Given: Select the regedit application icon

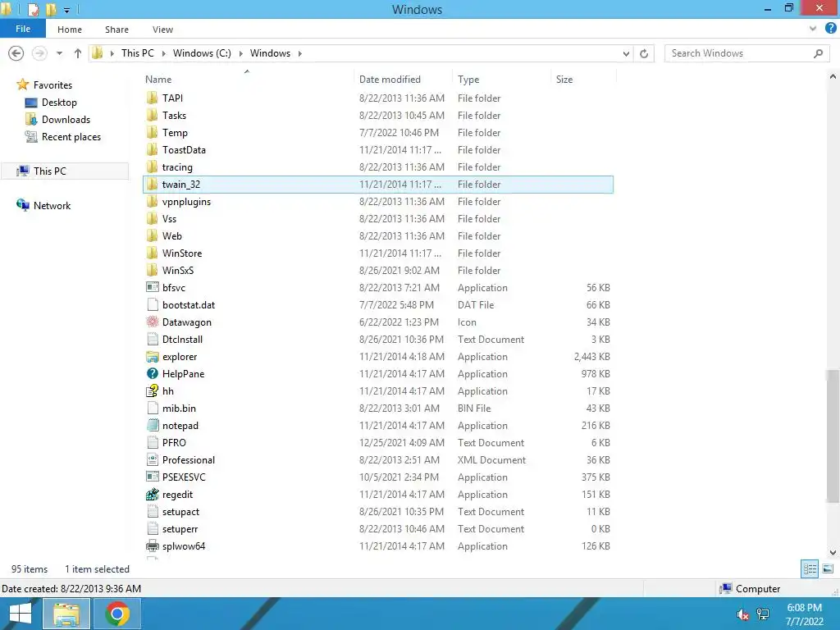Looking at the screenshot, I should click(153, 495).
